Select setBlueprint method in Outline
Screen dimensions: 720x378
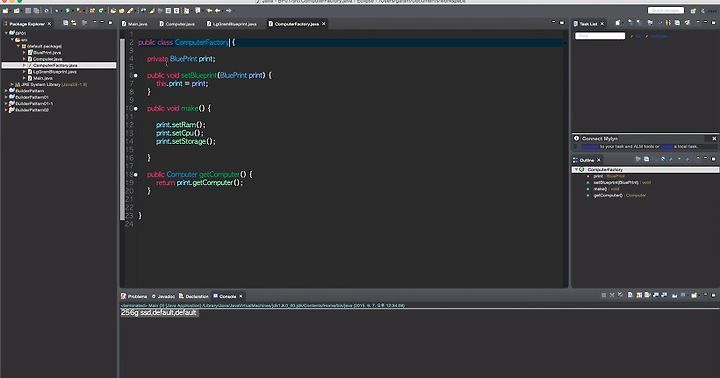tap(618, 183)
